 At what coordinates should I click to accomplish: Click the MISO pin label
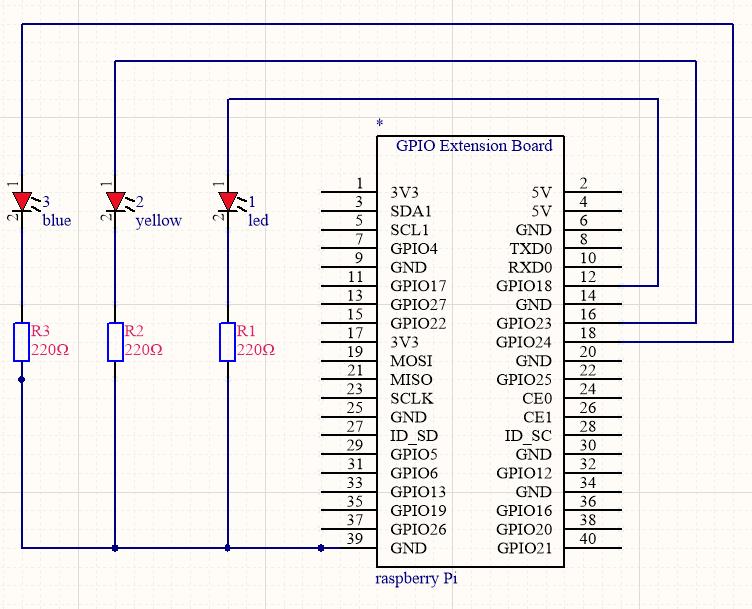(x=411, y=380)
